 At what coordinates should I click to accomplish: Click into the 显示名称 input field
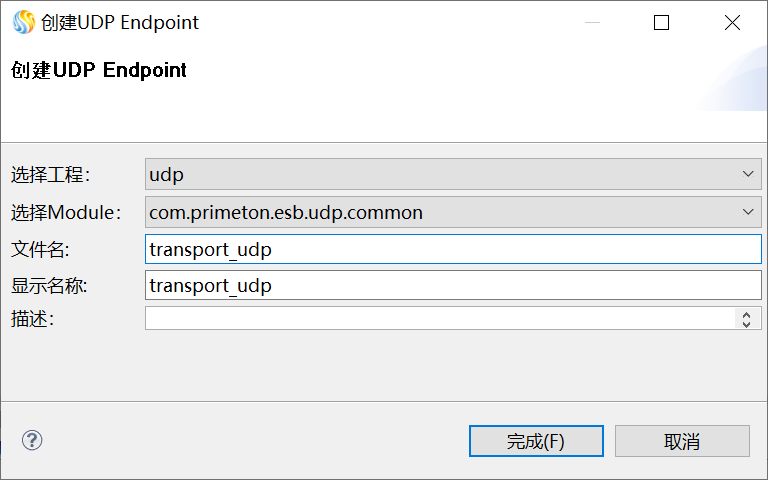[x=453, y=285]
